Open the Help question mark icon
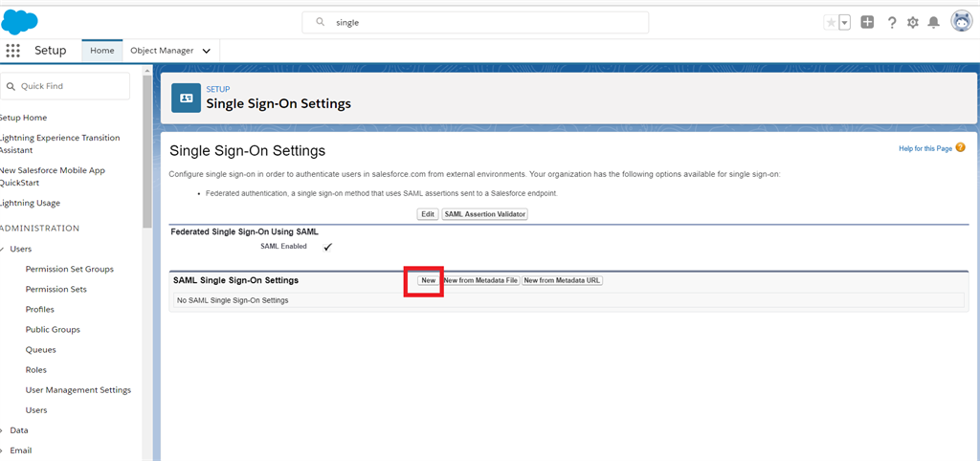980x461 pixels. pyautogui.click(x=892, y=23)
